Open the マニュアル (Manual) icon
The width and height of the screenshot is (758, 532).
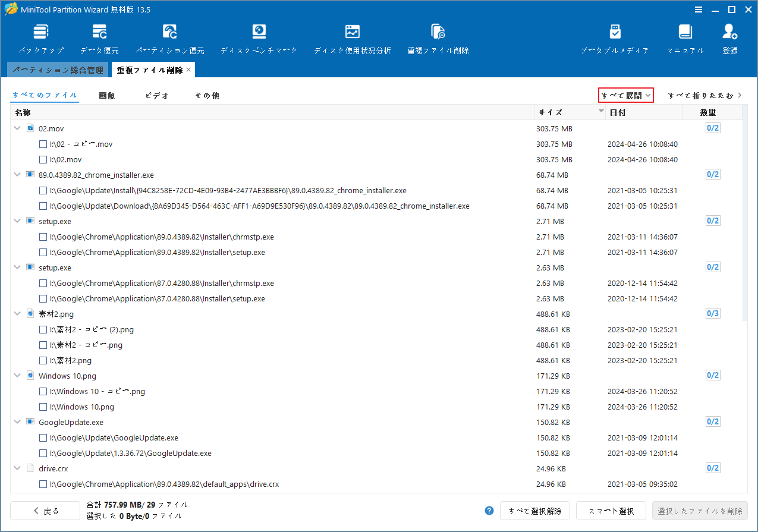(x=685, y=37)
